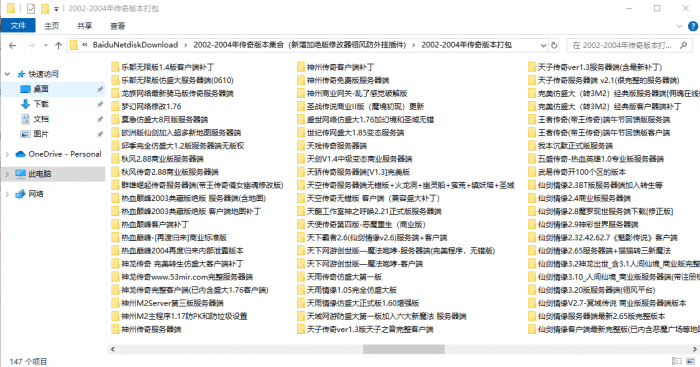Viewport: 700px width, 367px height.
Task: Select folder 天子传奇ver1.3服务器端(含最新补丁)
Action: tap(595, 67)
